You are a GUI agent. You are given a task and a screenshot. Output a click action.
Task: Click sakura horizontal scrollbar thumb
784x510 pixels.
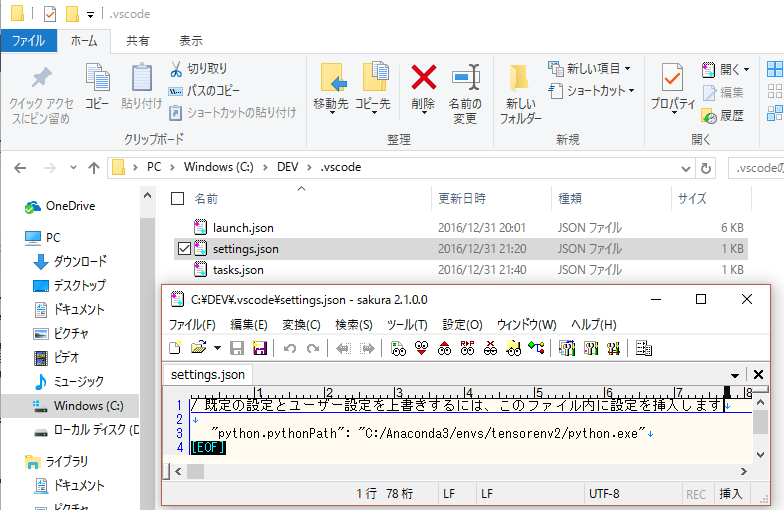tap(195, 471)
